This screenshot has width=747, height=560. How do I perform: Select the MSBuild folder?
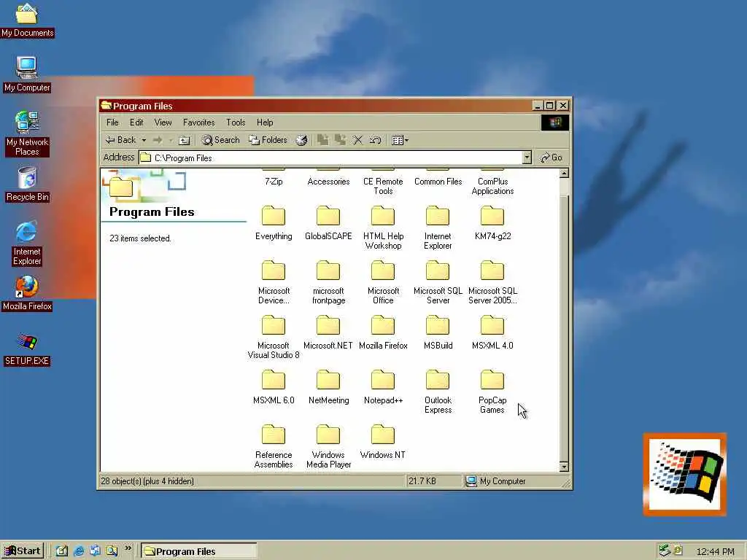coord(438,332)
